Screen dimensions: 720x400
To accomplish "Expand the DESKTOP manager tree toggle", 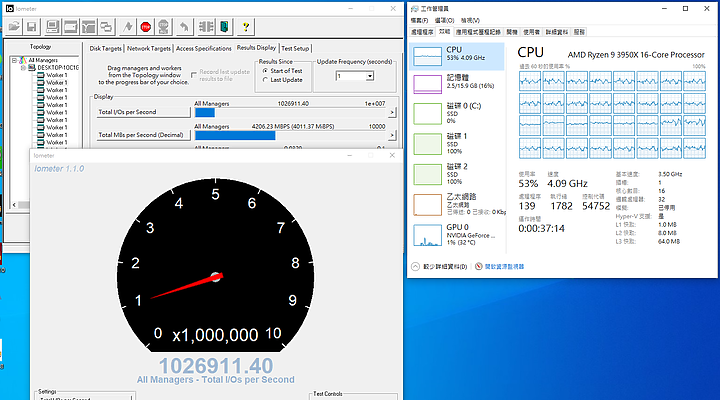I will point(23,68).
